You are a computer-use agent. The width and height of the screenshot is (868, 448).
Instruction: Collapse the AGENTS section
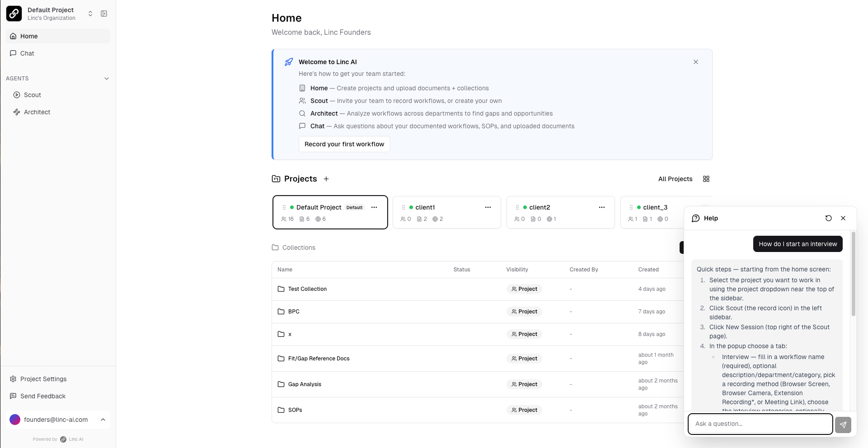pos(107,79)
